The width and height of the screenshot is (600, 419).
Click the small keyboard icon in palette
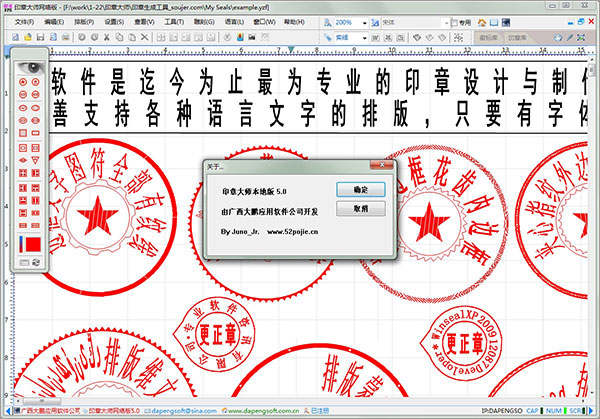click(x=24, y=262)
